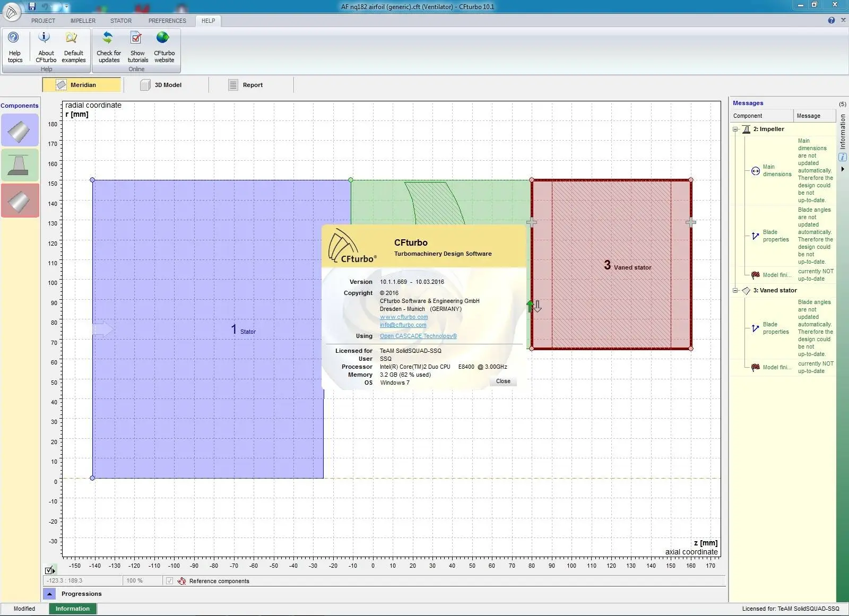Screen dimensions: 849x616
Task: Open the PROJECT ribbon tab
Action: (x=43, y=21)
